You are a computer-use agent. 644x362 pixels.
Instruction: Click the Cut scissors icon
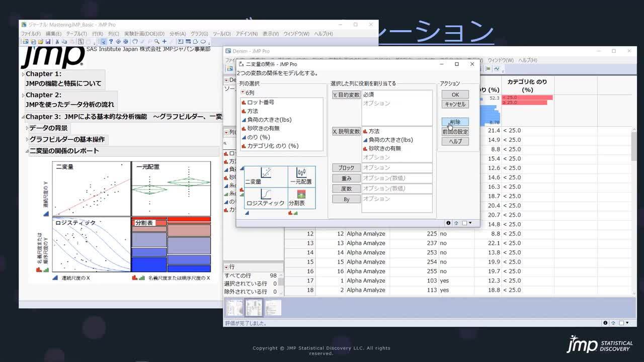pyautogui.click(x=57, y=42)
